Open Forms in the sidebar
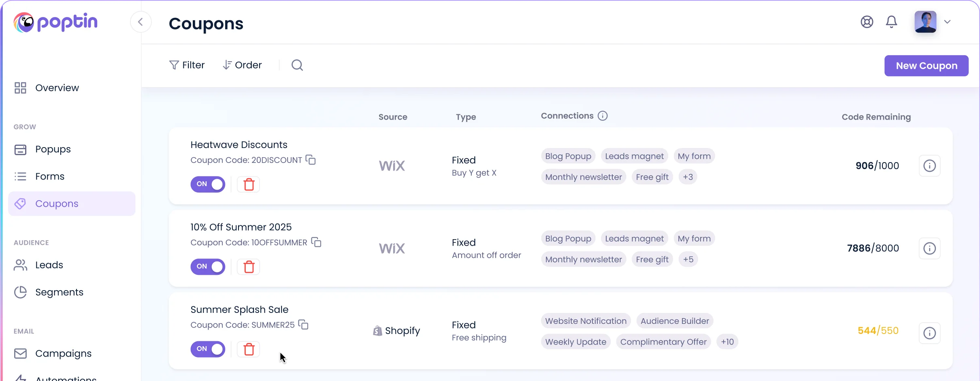 click(x=72, y=177)
